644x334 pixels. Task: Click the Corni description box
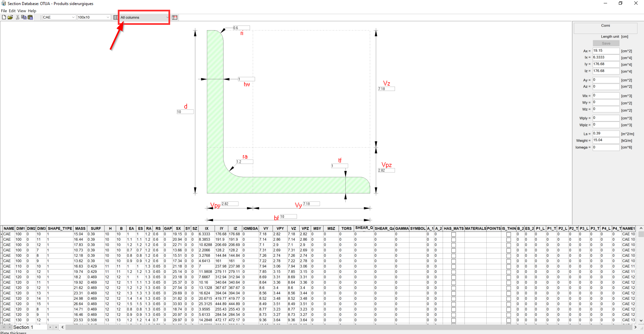click(x=605, y=28)
